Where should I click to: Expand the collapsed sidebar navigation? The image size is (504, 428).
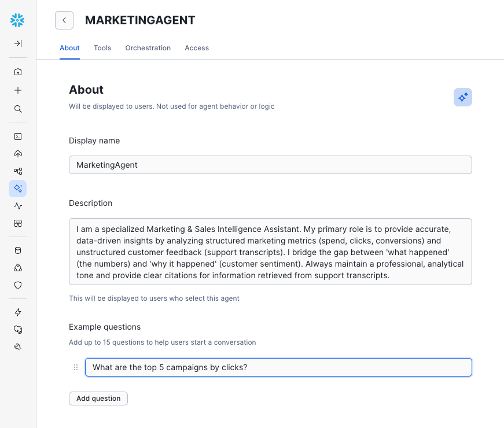(18, 43)
